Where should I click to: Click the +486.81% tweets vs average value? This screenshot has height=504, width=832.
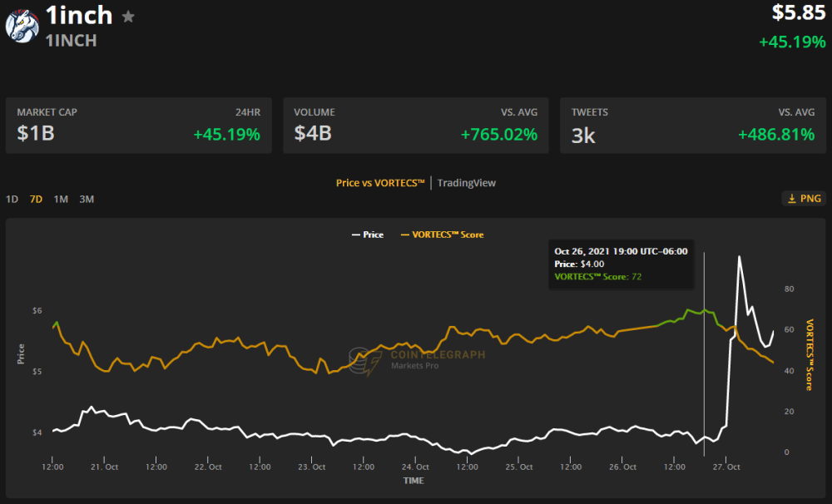point(776,135)
